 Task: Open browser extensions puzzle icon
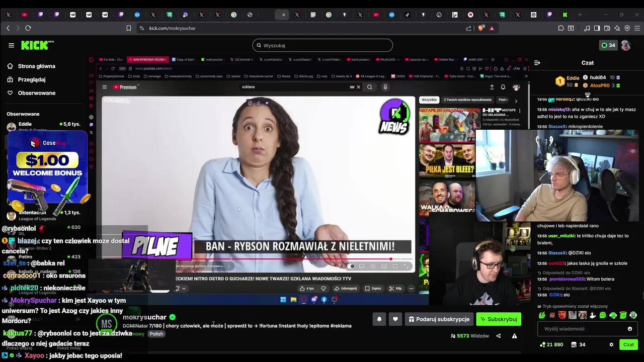click(561, 28)
